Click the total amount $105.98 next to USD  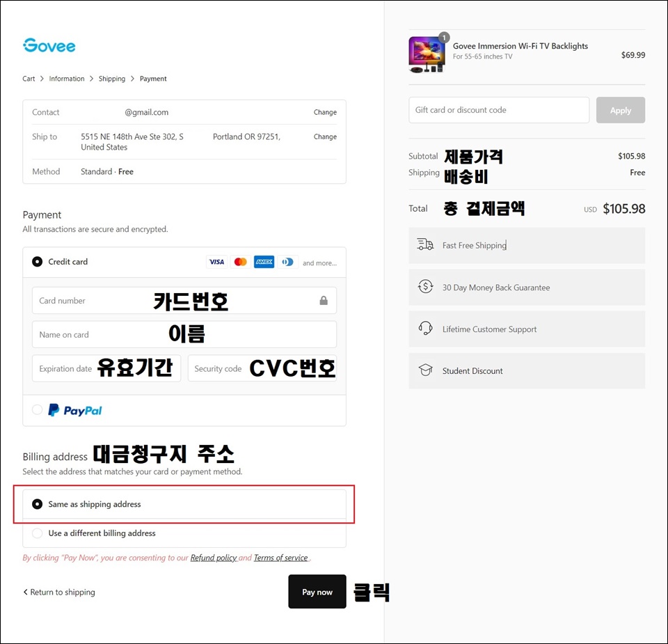tap(623, 208)
